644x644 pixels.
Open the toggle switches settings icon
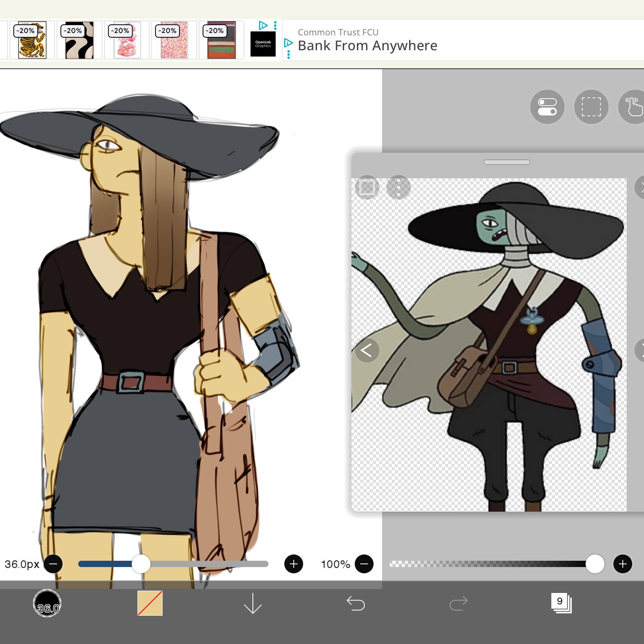point(547,107)
